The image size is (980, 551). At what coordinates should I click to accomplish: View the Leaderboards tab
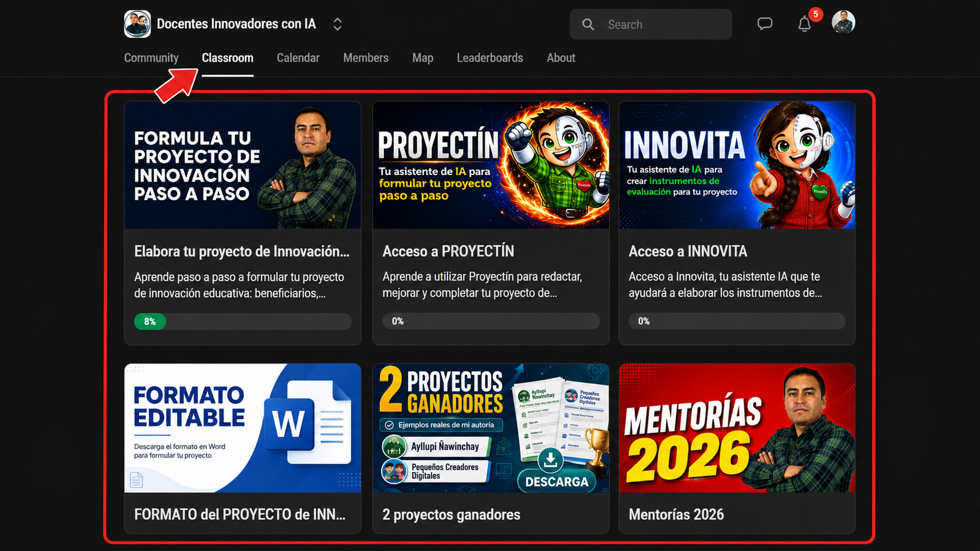[490, 58]
